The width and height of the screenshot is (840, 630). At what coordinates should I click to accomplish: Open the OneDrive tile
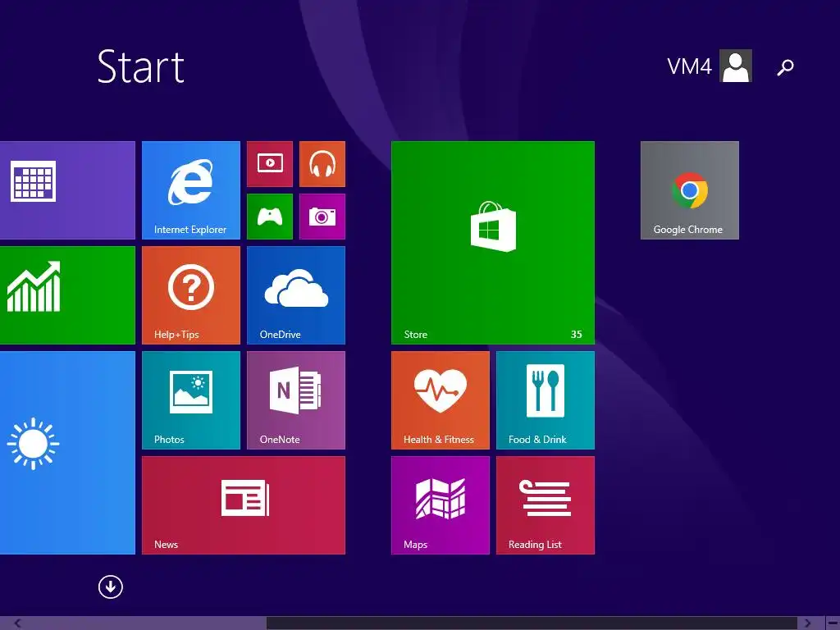295,295
